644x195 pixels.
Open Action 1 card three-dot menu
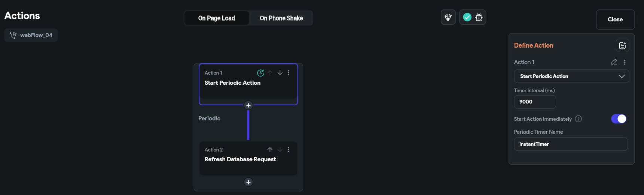pos(288,73)
